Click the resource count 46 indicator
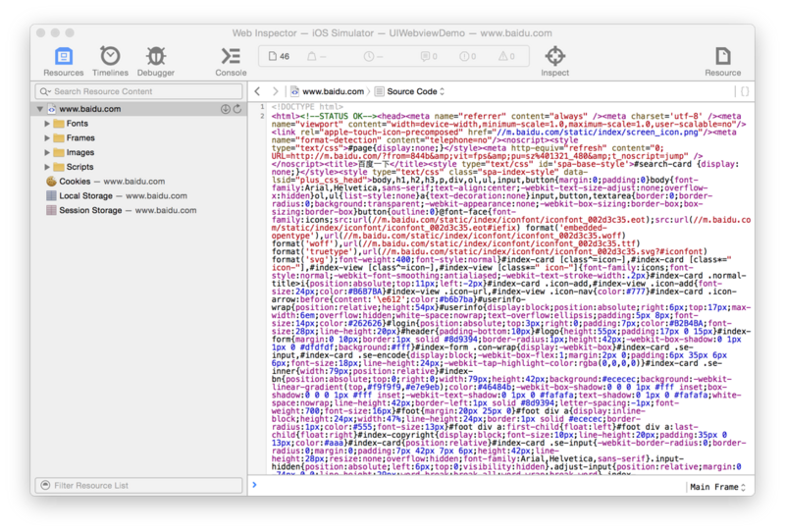The width and height of the screenshot is (785, 532). tap(279, 56)
